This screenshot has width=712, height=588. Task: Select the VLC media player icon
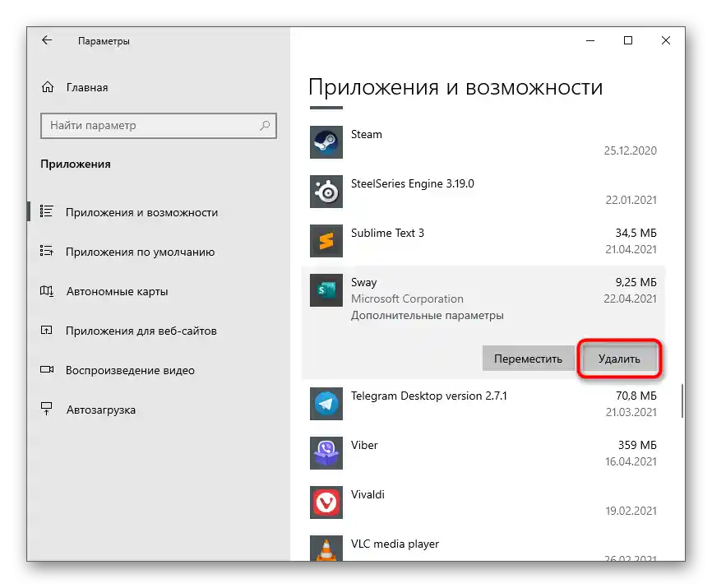pos(326,549)
